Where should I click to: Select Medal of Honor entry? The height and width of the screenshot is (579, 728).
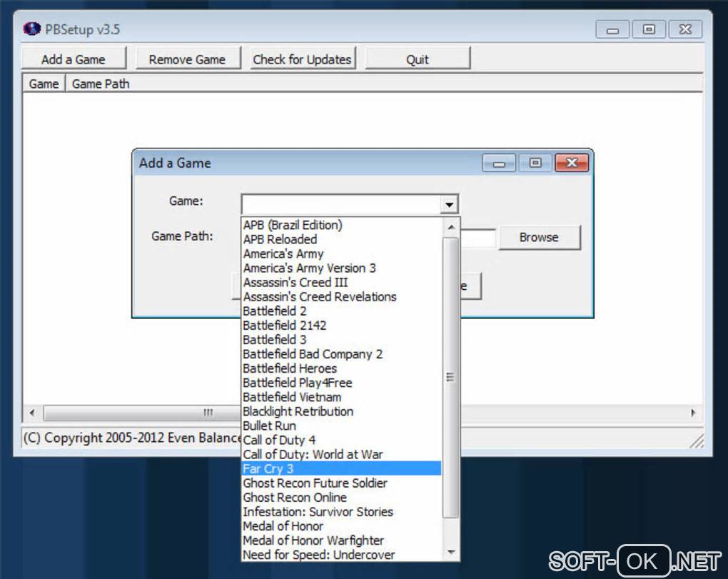[341, 527]
